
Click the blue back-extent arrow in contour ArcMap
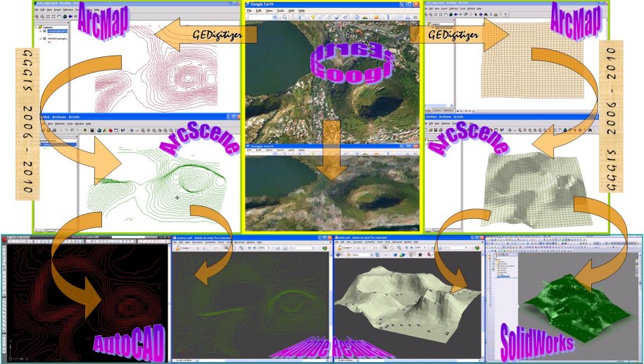(70, 16)
